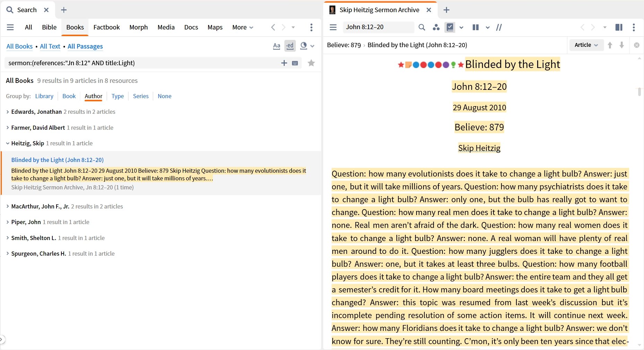Expand the collapsed side drawer arrow

pyautogui.click(x=2, y=339)
